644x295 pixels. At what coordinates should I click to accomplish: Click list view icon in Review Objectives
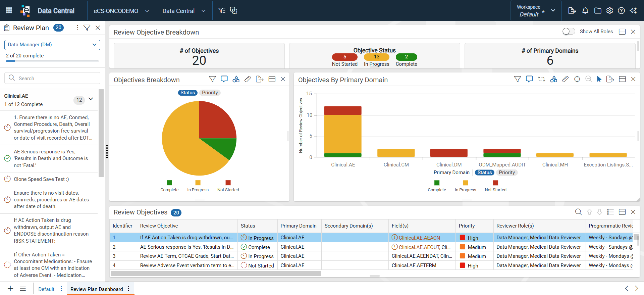click(611, 212)
